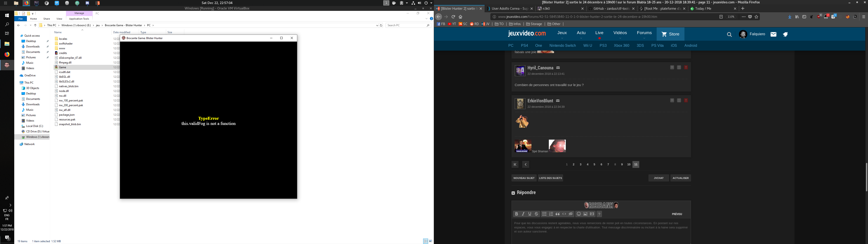Select the Network item in Explorer sidebar
The image size is (868, 244).
click(29, 144)
